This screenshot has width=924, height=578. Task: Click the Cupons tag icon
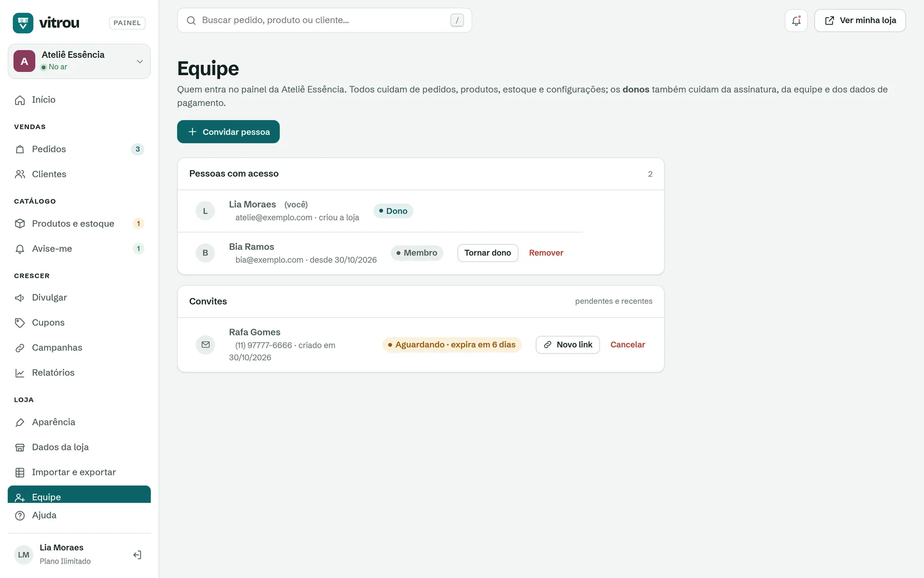tap(20, 323)
